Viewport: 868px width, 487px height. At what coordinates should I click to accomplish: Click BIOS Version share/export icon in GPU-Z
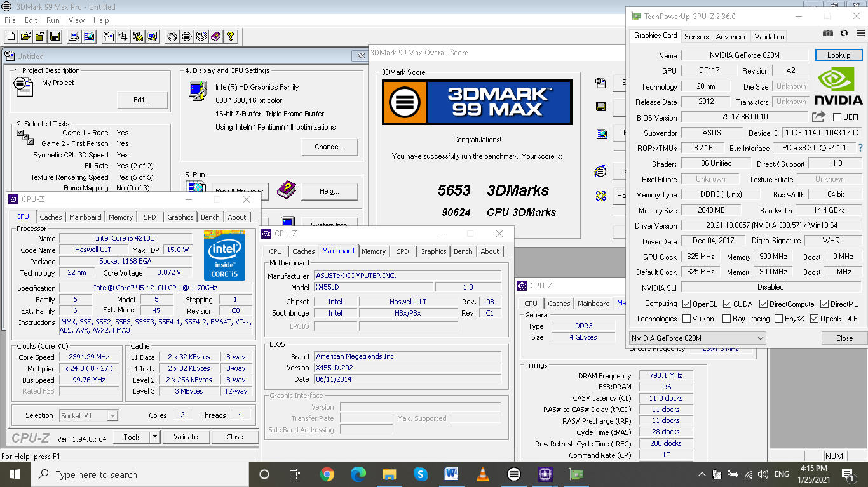click(x=818, y=117)
